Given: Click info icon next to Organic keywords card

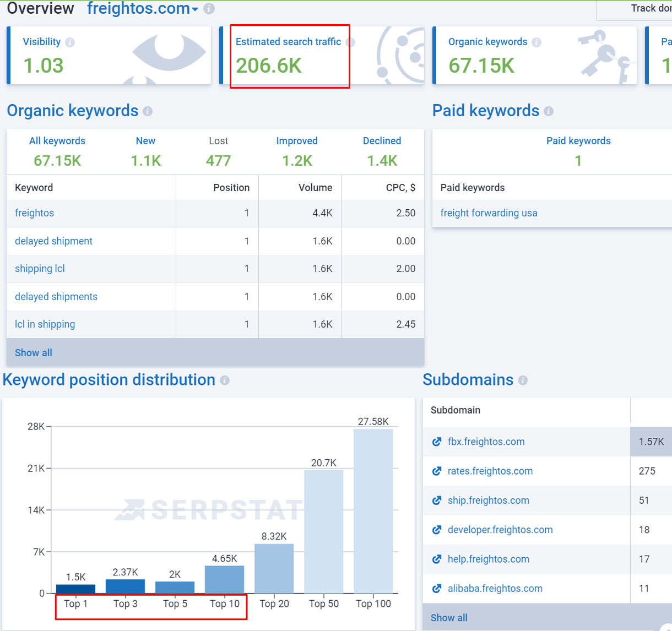Looking at the screenshot, I should point(536,42).
